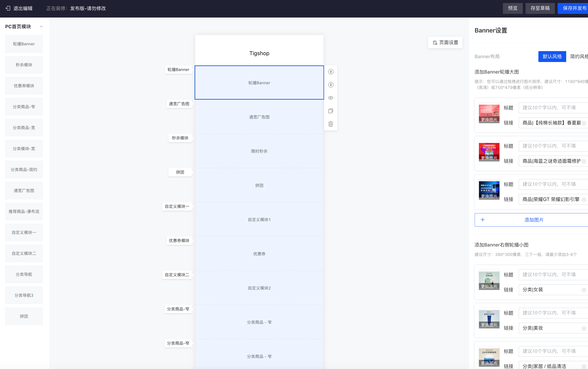Click the exit icon next to 退出编辑
This screenshot has width=588, height=369.
[8, 8]
